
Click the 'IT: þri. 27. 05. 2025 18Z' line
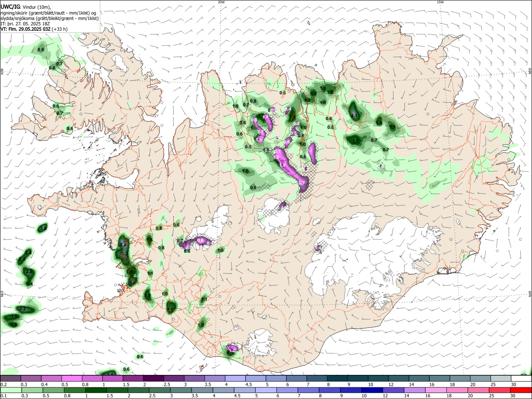(26, 24)
